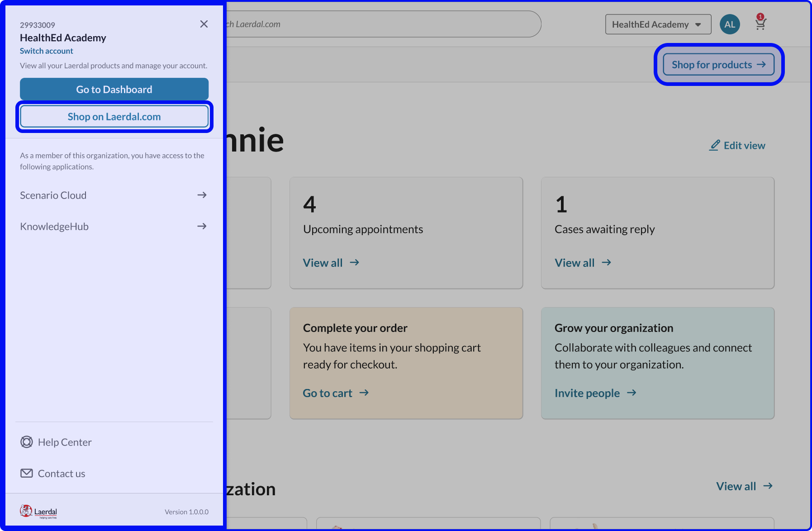Click the arrow next to KnowledgeHub
The width and height of the screenshot is (812, 531).
pyautogui.click(x=202, y=226)
